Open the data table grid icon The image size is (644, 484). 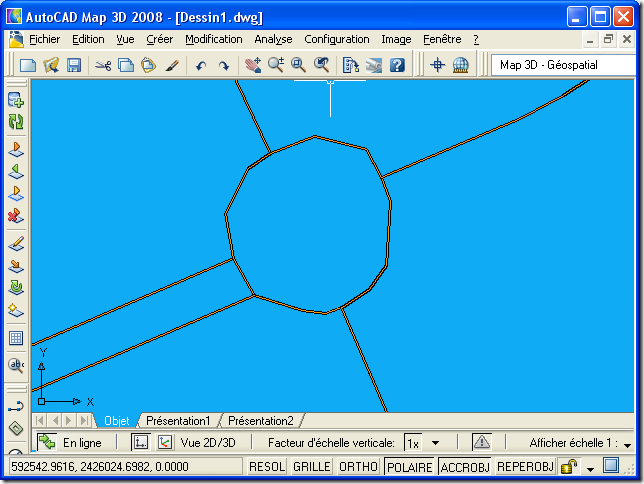point(15,338)
